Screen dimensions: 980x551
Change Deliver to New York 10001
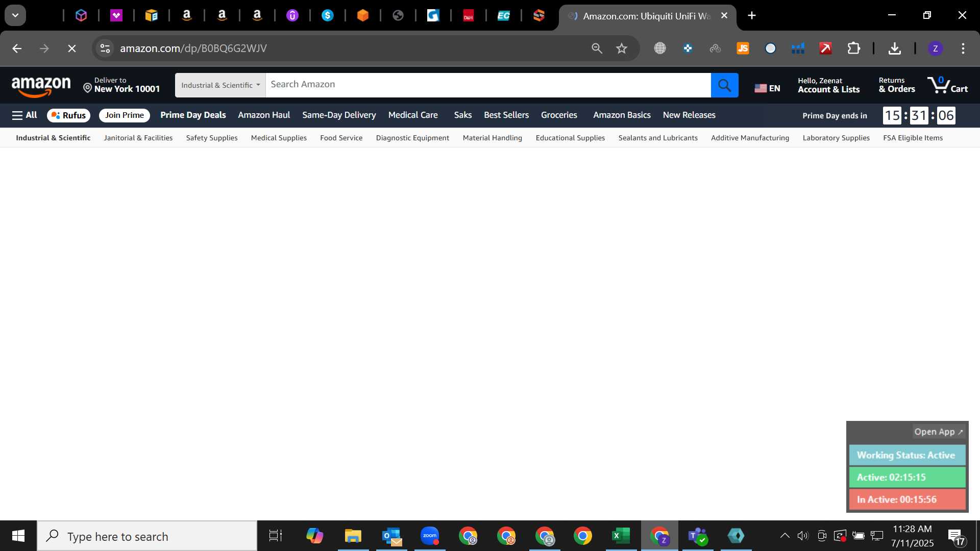(121, 85)
